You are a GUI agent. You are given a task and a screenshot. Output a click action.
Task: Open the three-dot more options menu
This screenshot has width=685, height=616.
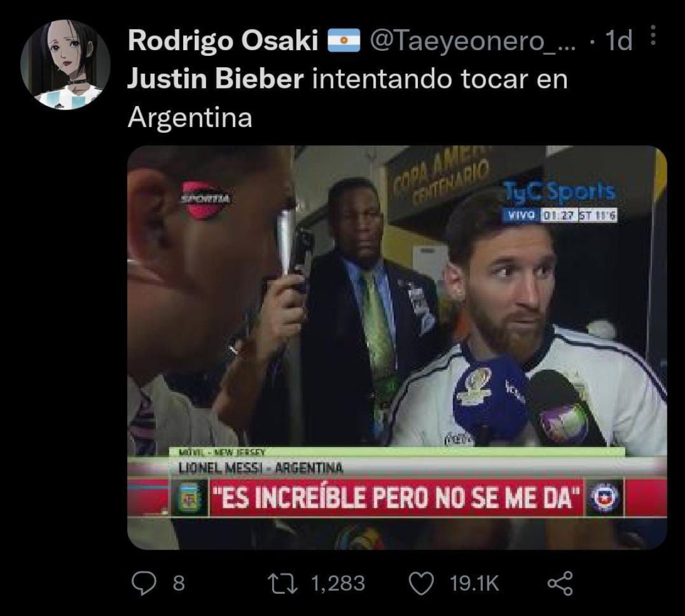click(x=653, y=38)
